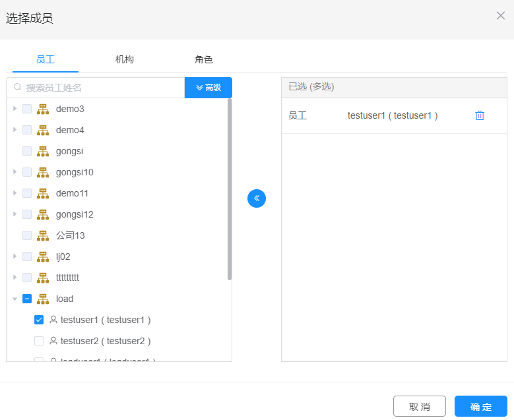Expand the demo4 tree node

click(x=15, y=130)
